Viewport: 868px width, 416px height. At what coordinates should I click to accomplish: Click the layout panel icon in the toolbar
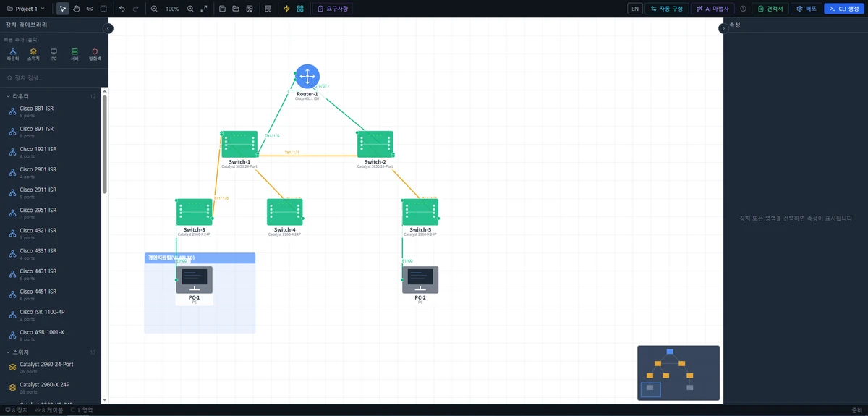tap(268, 9)
